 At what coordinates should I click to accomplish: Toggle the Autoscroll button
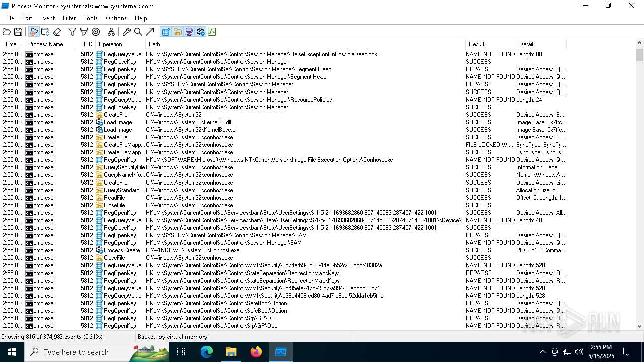point(45,32)
